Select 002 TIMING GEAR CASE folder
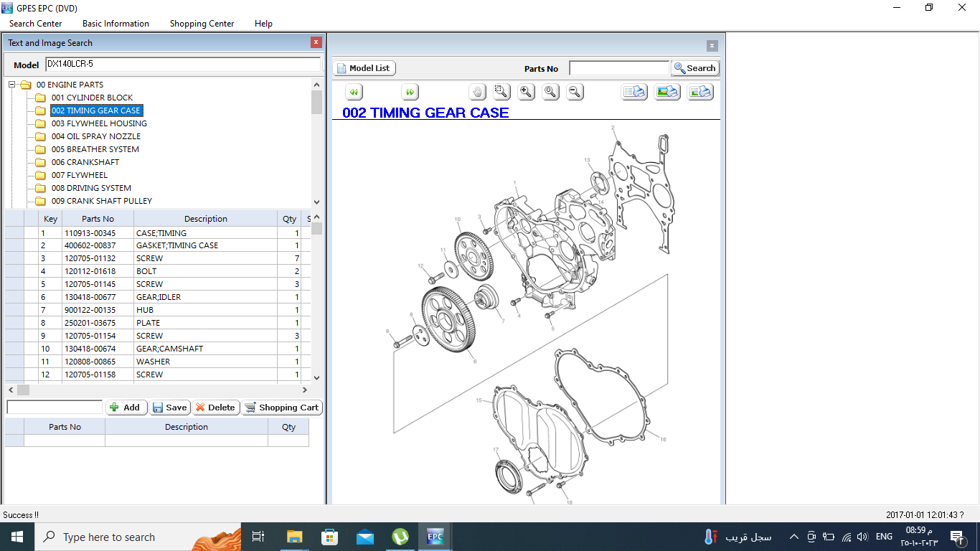The image size is (980, 551). point(96,110)
